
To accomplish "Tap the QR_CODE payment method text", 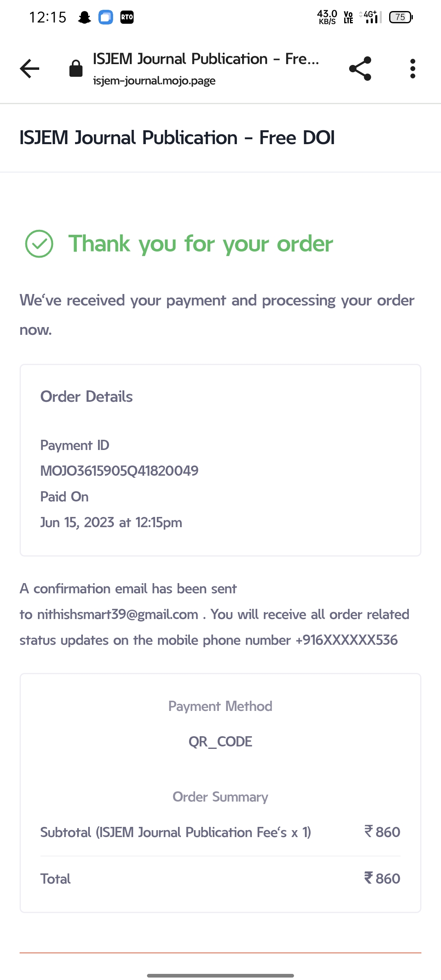I will [x=220, y=742].
